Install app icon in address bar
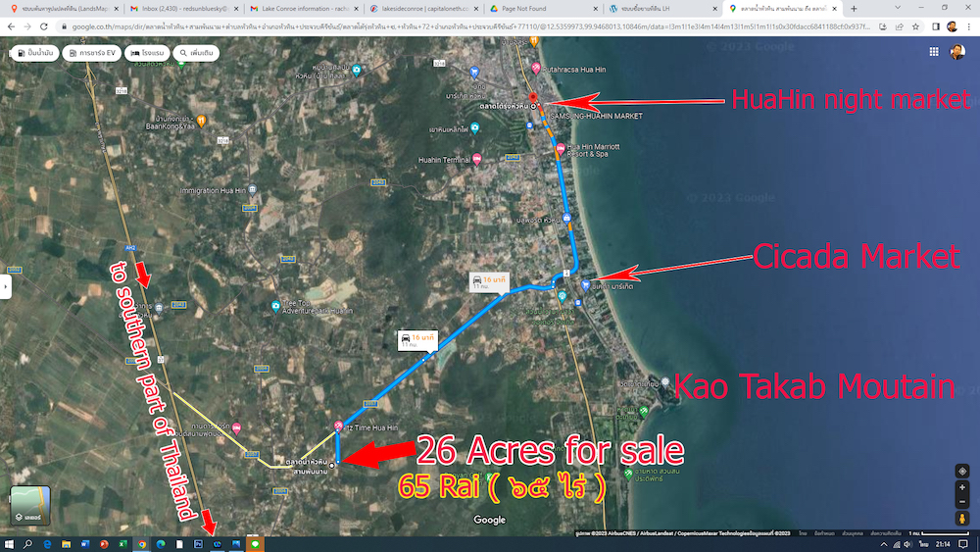The height and width of the screenshot is (552, 980). click(x=883, y=26)
